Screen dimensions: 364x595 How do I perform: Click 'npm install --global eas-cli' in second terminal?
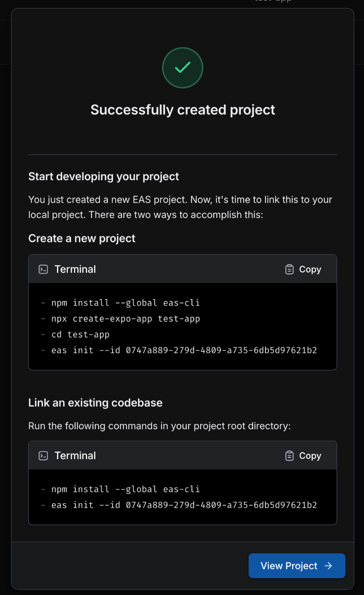click(126, 489)
